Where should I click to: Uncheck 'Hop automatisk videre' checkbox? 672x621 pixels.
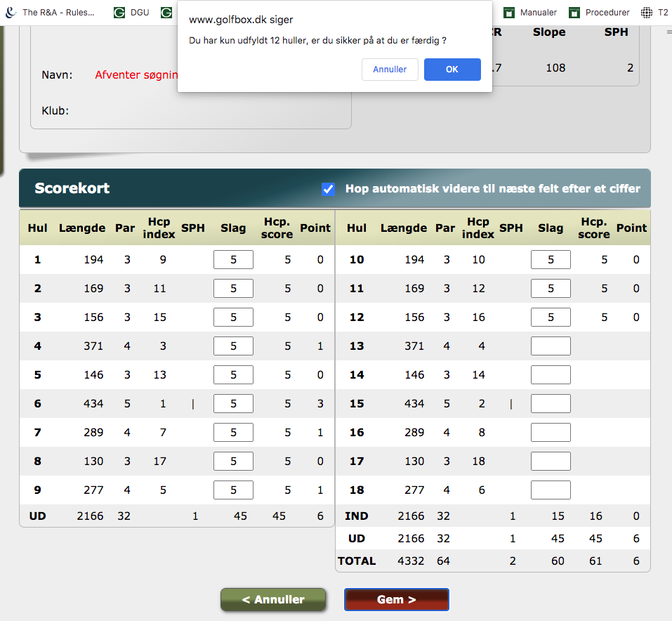[x=328, y=188]
